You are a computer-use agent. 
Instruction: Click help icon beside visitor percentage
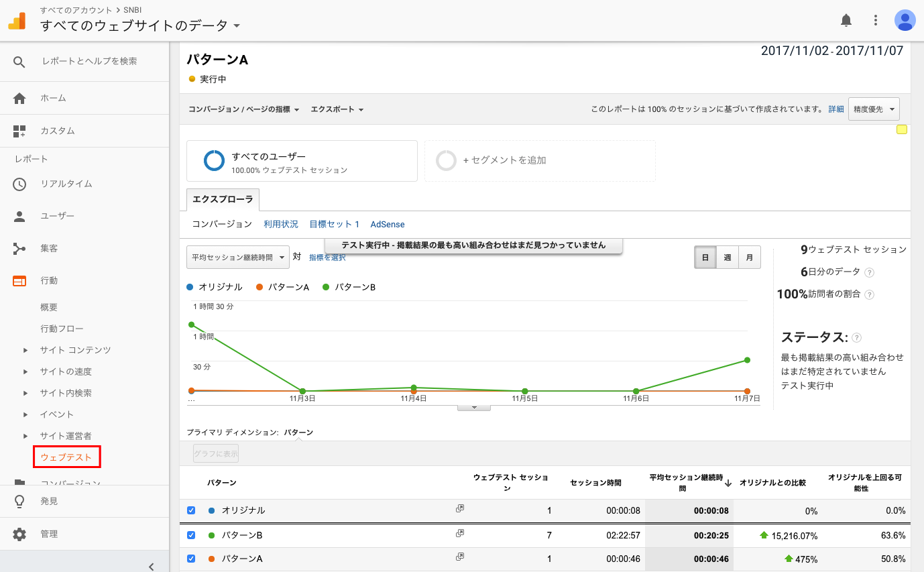point(870,294)
